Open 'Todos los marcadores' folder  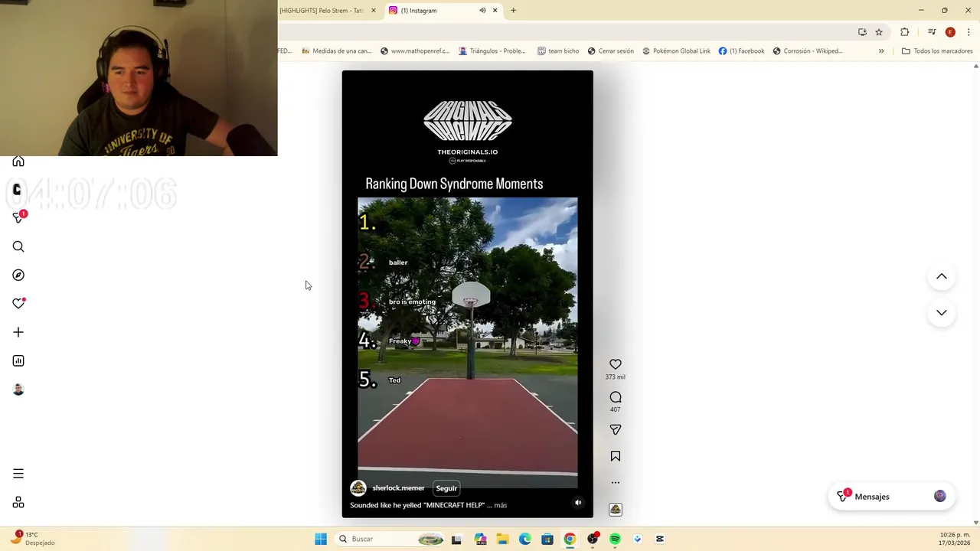point(937,51)
